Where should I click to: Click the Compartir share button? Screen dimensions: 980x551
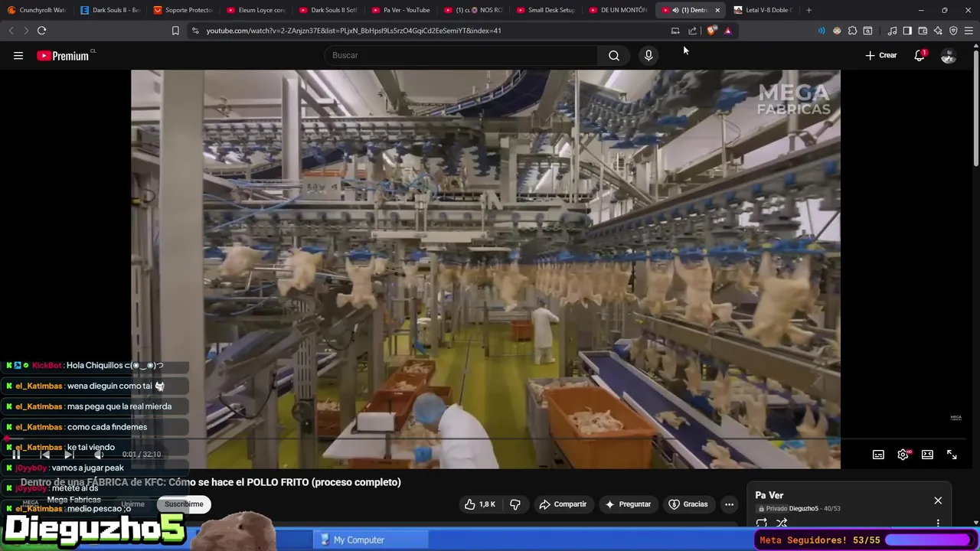coord(563,504)
